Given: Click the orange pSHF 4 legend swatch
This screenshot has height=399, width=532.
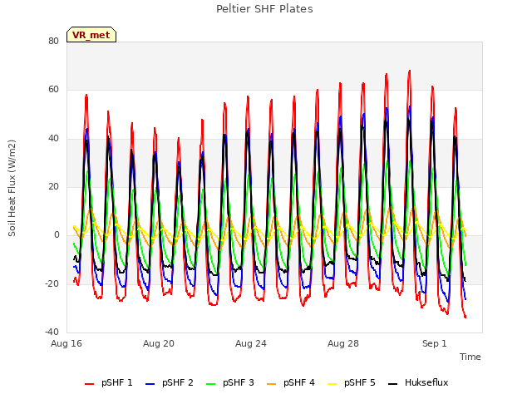Looking at the screenshot, I should 272,384.
